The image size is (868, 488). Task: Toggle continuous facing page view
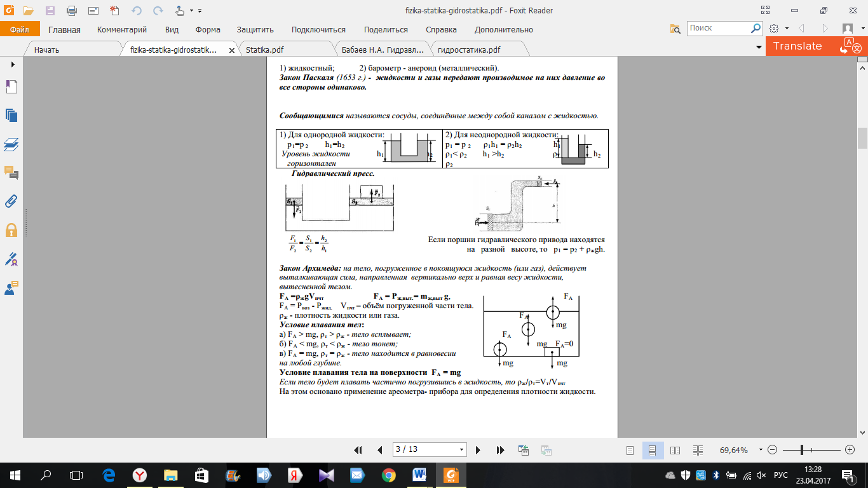[698, 450]
